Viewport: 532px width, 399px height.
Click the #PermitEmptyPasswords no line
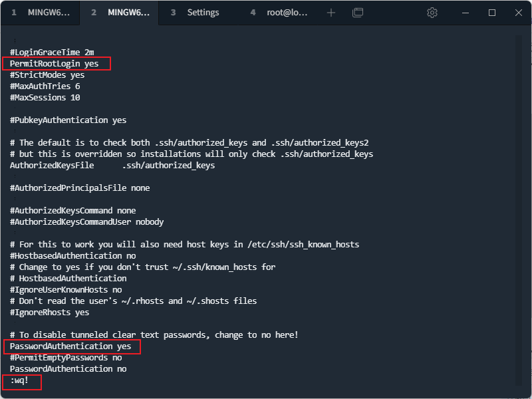click(x=66, y=358)
